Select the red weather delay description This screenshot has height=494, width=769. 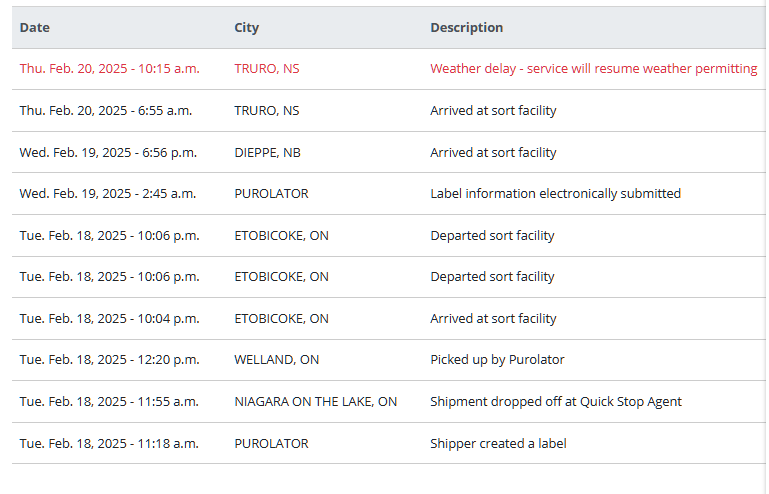(593, 69)
